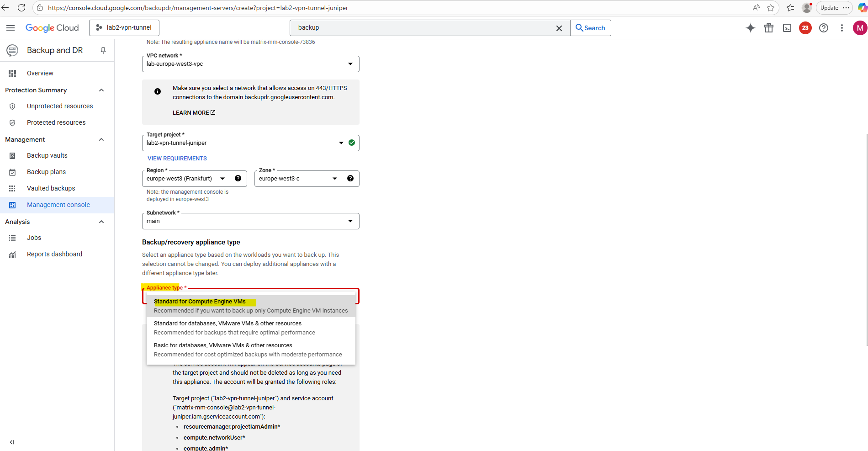Screen dimensions: 868x451
Task: Go to Overview in sidebar
Action: [x=40, y=73]
